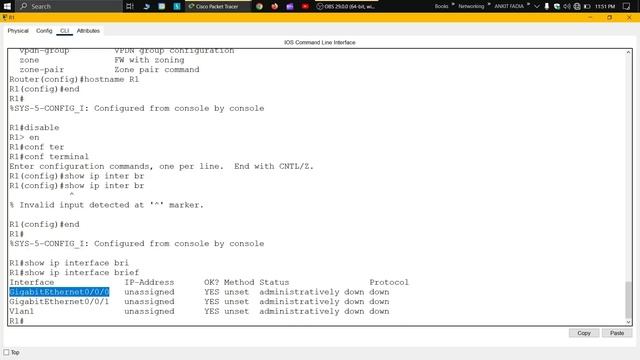Open the Networking taskbar toolbar
Screen dimensions: 640x360
point(471,6)
